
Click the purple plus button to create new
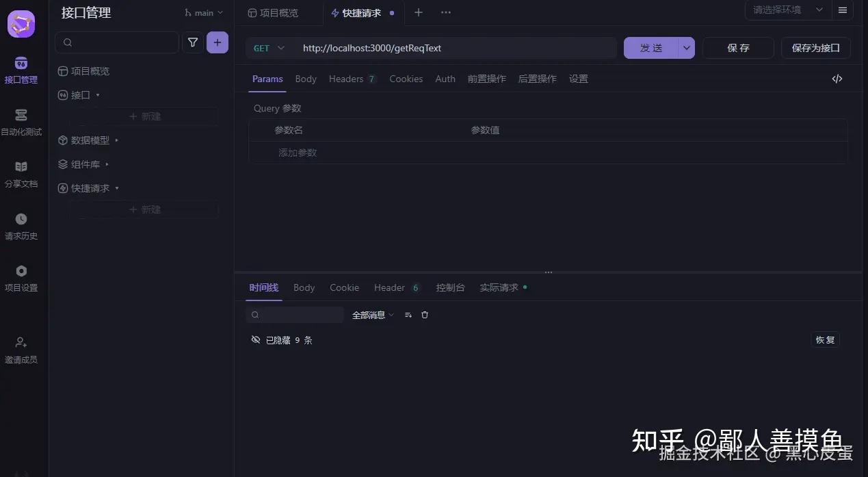pos(217,42)
